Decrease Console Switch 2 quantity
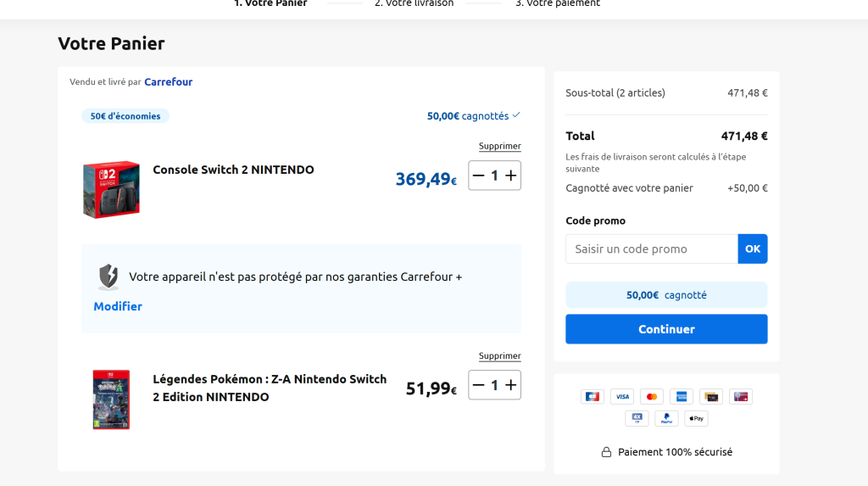This screenshot has height=486, width=868. point(479,176)
